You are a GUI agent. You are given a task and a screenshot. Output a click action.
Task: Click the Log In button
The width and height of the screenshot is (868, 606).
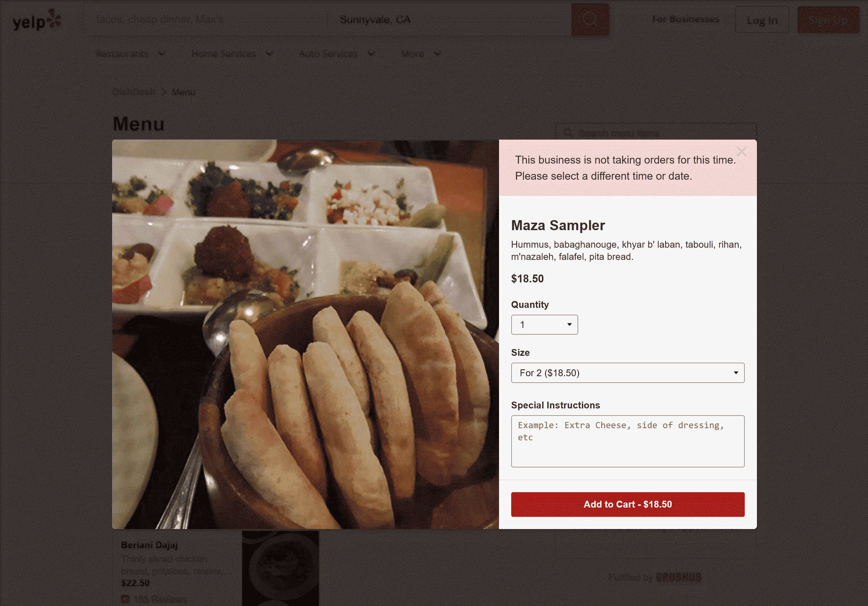click(762, 20)
